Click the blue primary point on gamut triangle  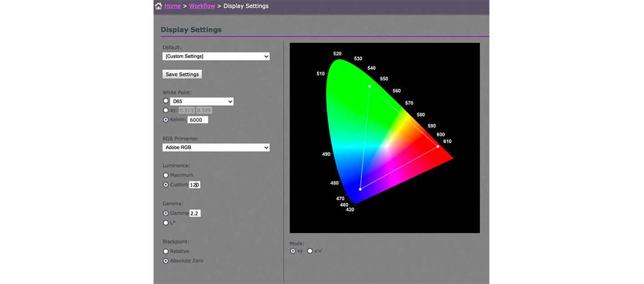pyautogui.click(x=360, y=189)
